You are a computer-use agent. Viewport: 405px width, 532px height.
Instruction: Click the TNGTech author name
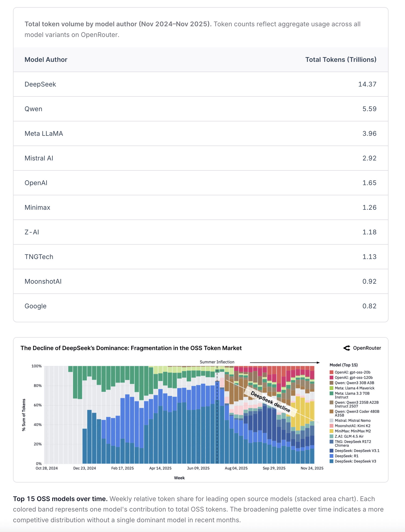pos(39,257)
